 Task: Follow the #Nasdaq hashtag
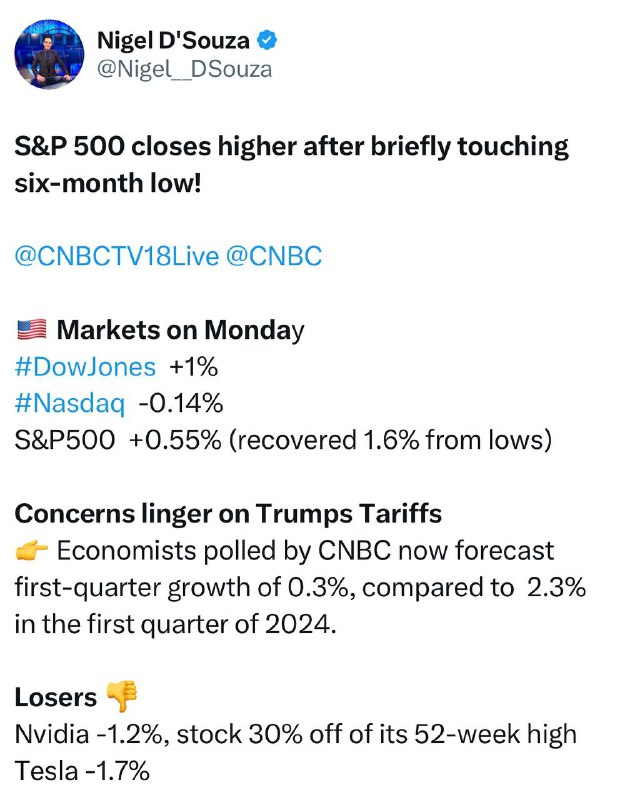69,404
